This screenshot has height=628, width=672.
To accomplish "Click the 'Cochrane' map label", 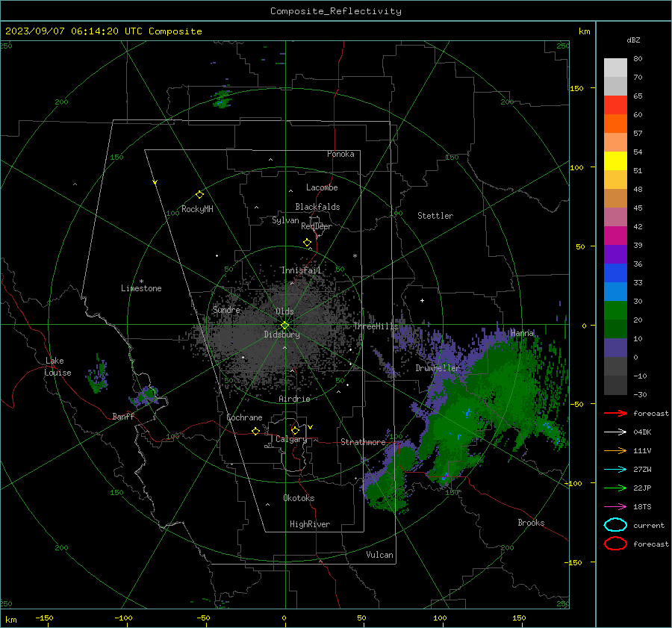I will (x=244, y=417).
